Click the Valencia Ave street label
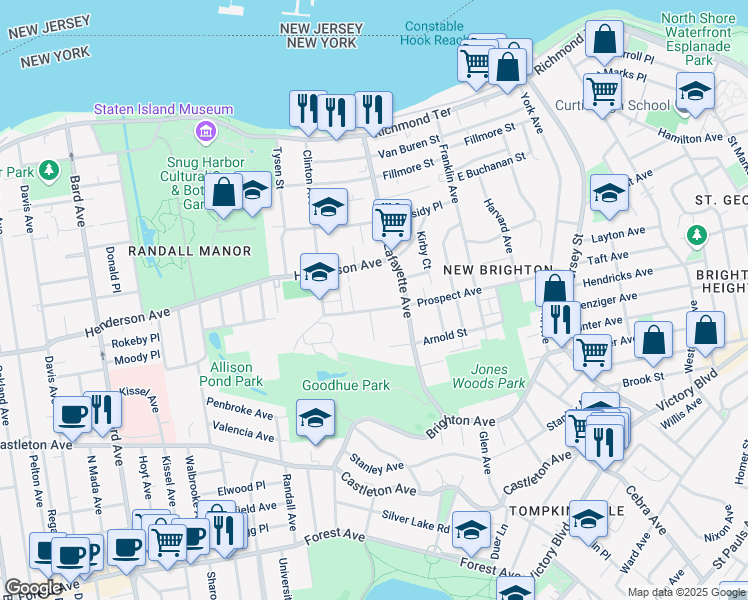748x600 pixels. pos(243,431)
